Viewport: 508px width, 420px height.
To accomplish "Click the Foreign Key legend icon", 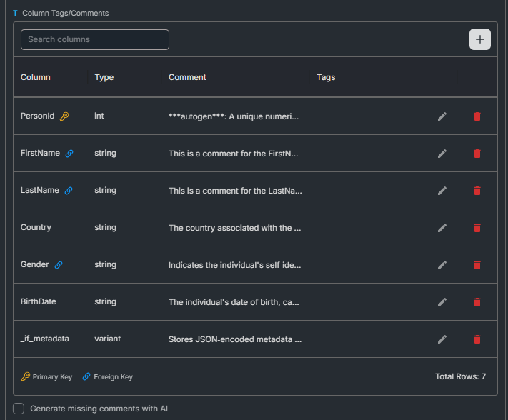I will [x=86, y=376].
